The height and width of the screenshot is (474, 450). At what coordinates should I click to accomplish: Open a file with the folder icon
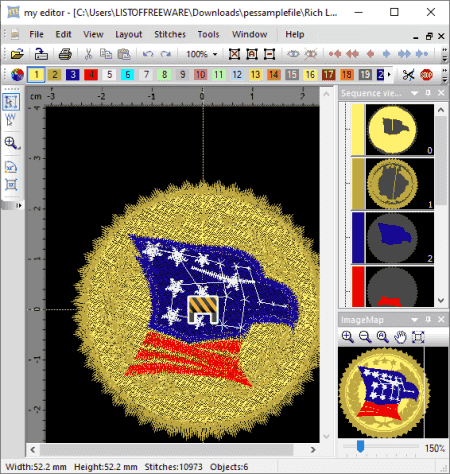tap(17, 54)
